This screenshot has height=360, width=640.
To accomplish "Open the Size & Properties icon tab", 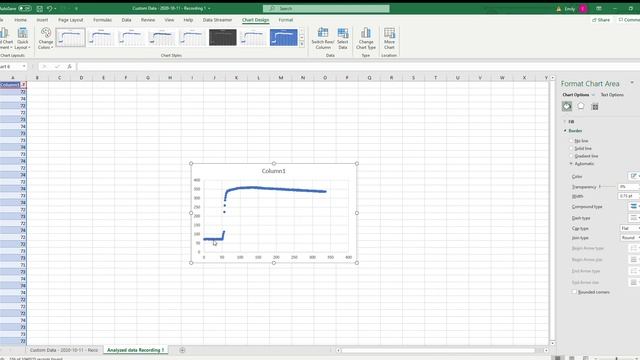I will pos(595,107).
